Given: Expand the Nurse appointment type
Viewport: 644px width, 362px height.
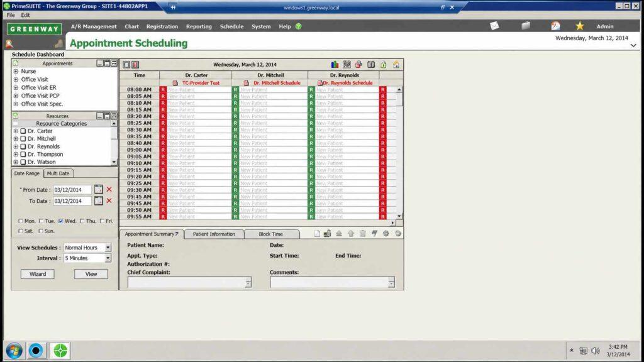Looking at the screenshot, I should coord(16,72).
